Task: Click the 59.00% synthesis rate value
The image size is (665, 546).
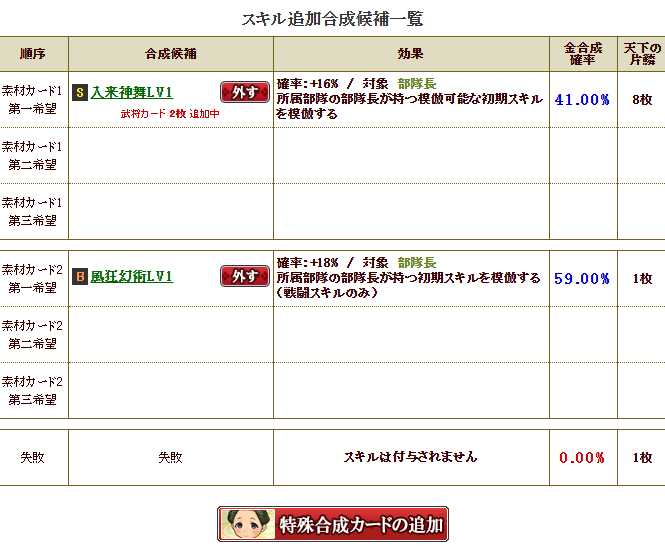Action: tap(582, 279)
